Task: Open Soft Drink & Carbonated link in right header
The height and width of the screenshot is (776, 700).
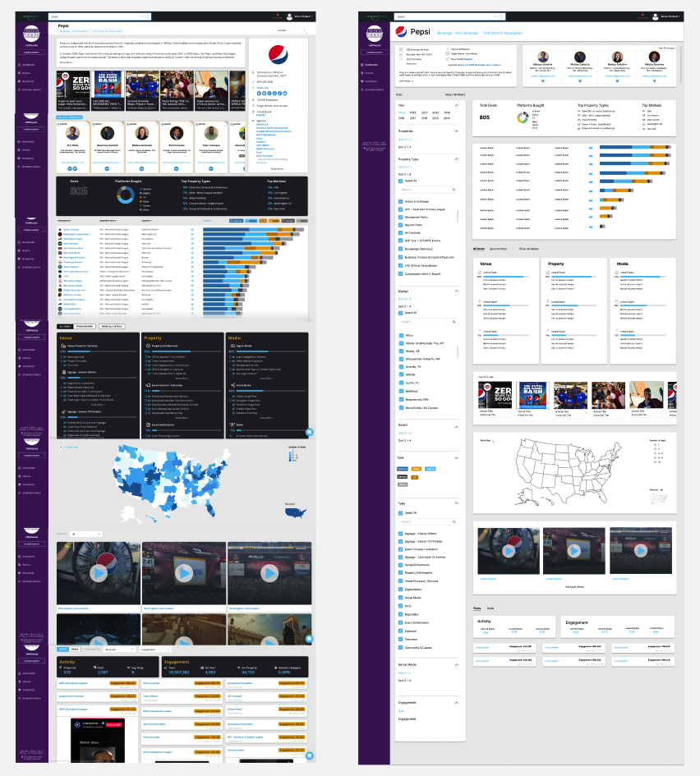Action: coord(503,33)
